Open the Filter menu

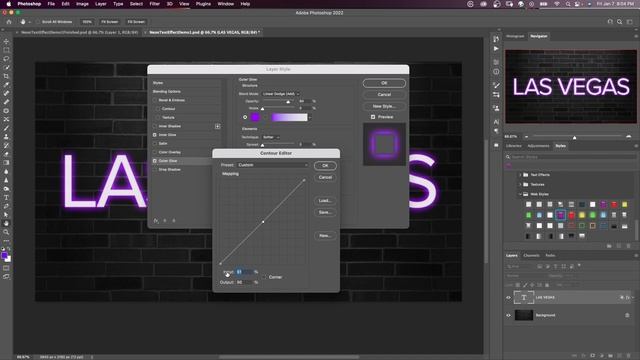[x=154, y=4]
